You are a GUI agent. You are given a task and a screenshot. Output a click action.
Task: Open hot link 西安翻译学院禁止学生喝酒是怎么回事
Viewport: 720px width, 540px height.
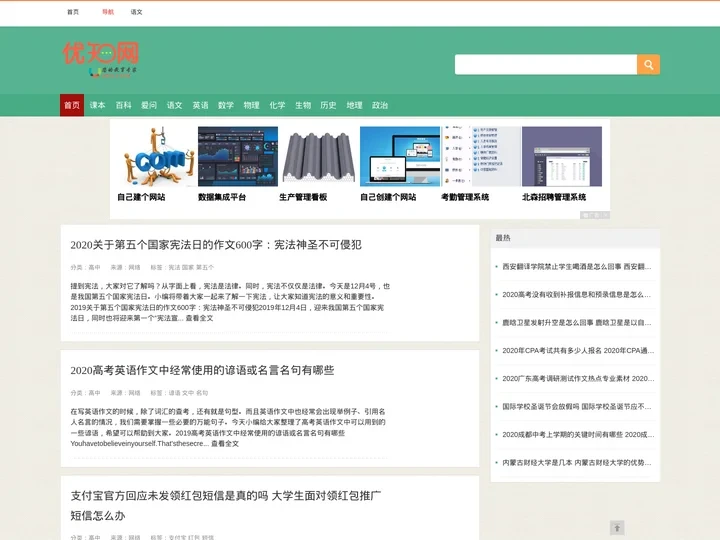click(x=577, y=267)
